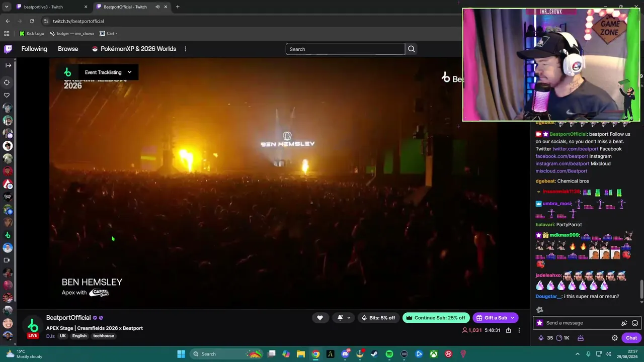The width and height of the screenshot is (644, 362).
Task: Open the instagram.com/beatport chat link
Action: click(562, 163)
